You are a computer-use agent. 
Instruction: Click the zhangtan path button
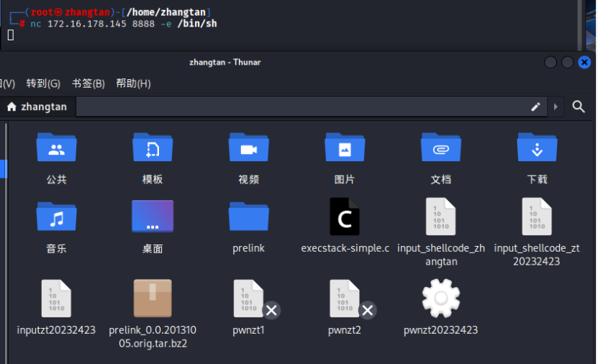pyautogui.click(x=37, y=106)
